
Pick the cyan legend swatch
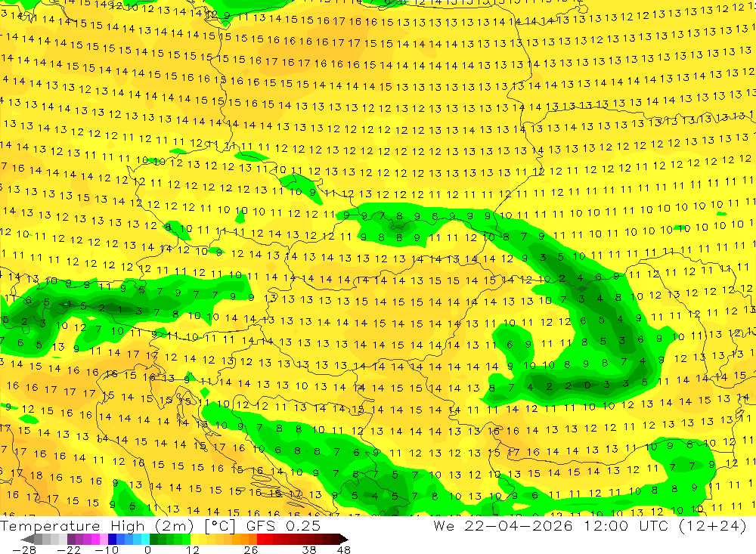point(145,539)
